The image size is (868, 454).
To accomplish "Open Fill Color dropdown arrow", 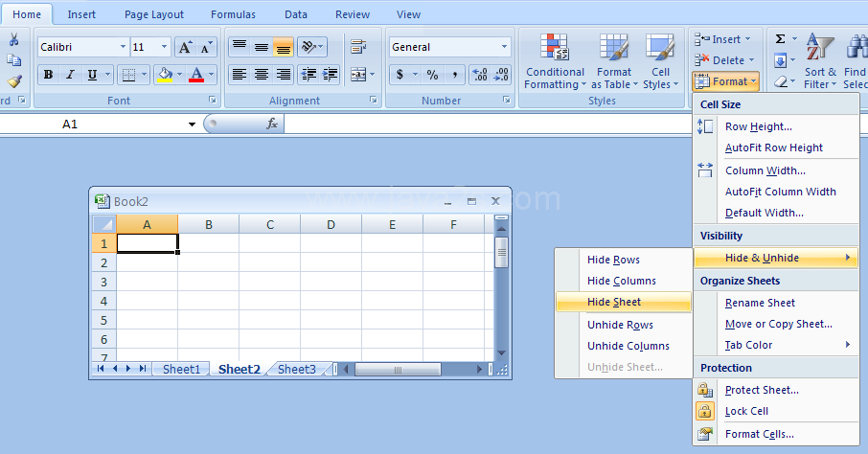I will pyautogui.click(x=179, y=74).
